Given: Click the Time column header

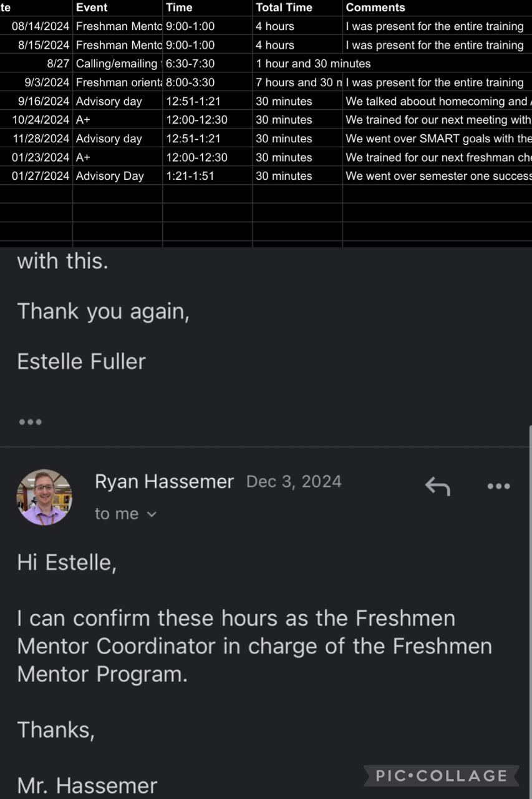Looking at the screenshot, I should (x=179, y=7).
